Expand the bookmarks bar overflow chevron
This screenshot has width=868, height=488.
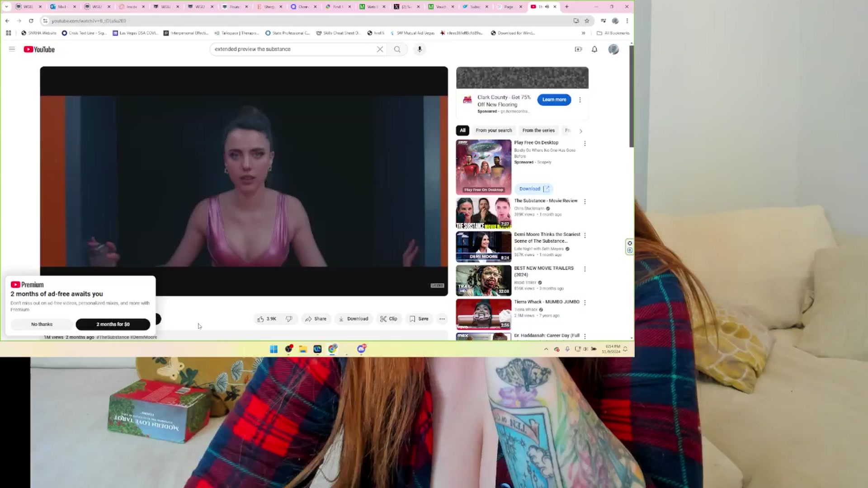[583, 33]
